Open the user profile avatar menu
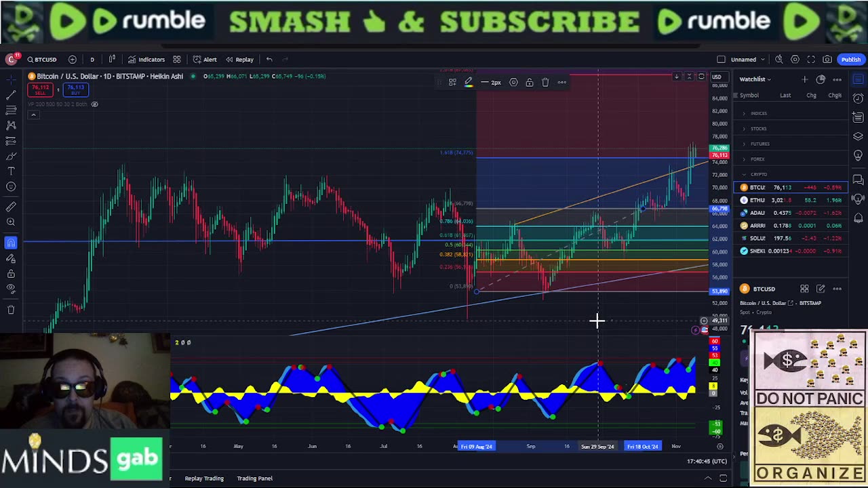The image size is (868, 488). pos(11,60)
